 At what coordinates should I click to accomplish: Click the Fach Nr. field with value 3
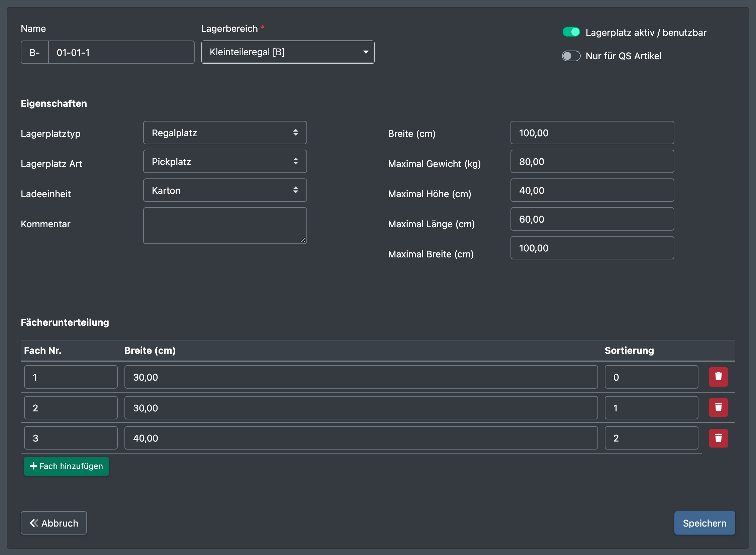click(71, 438)
